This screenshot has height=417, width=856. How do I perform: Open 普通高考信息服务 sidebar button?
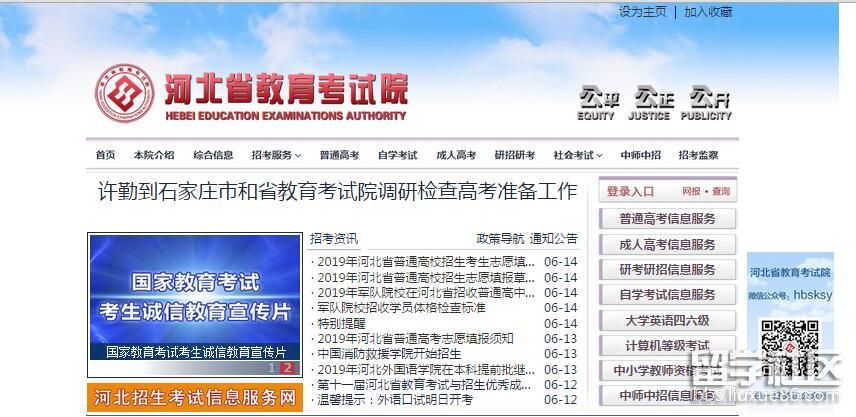click(667, 219)
